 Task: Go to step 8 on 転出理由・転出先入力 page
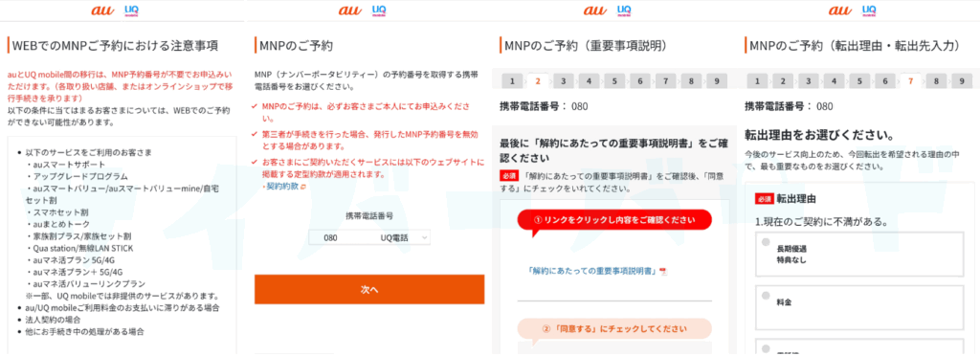click(936, 81)
